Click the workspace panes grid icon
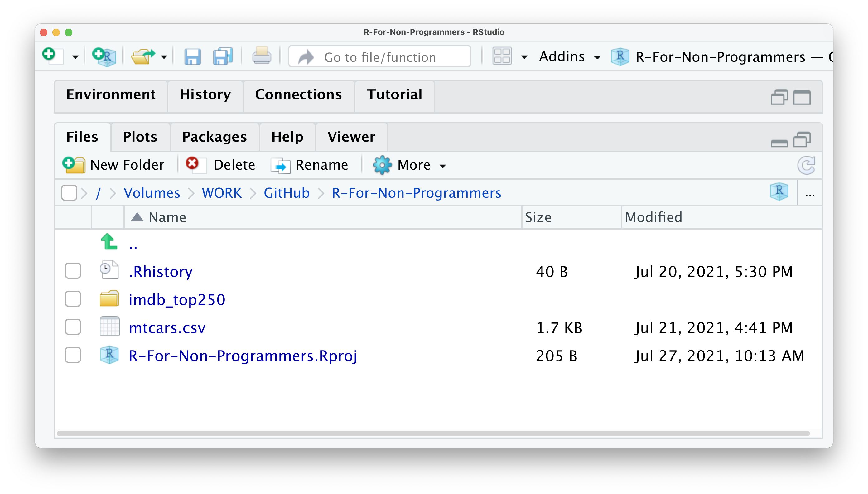The image size is (868, 494). click(x=502, y=56)
